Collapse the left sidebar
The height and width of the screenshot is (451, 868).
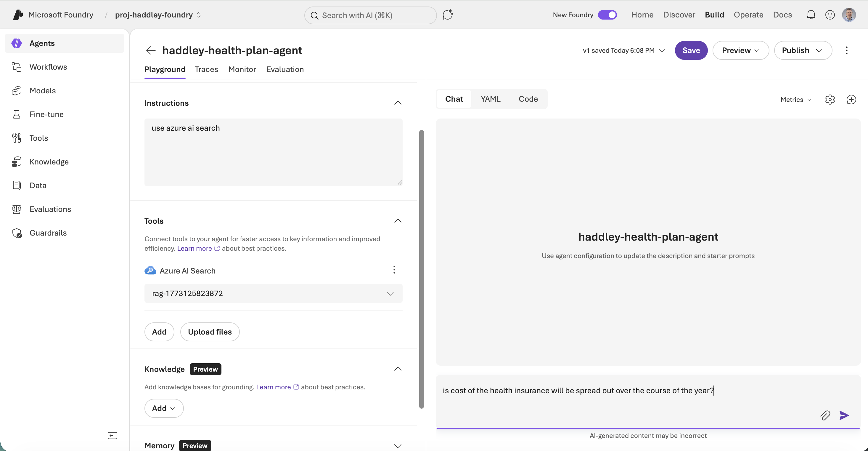click(x=112, y=436)
